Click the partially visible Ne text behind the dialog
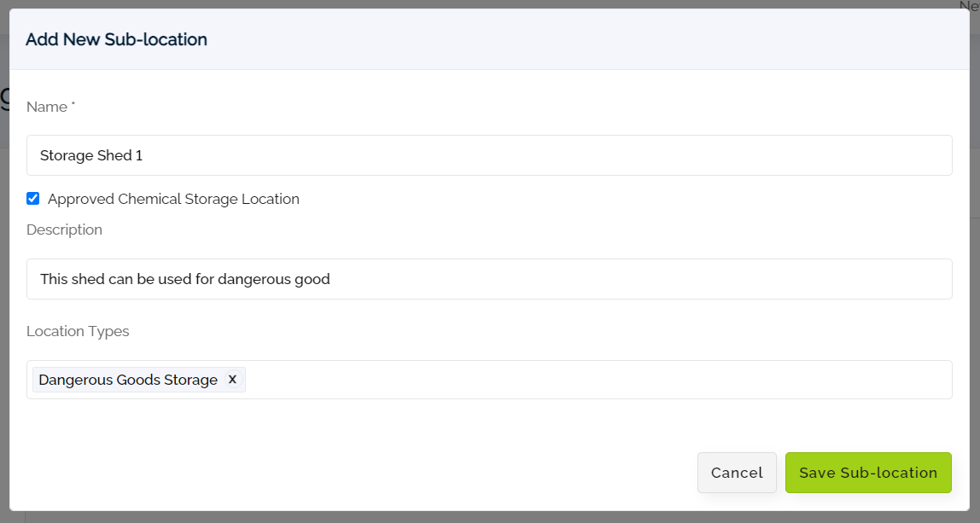The height and width of the screenshot is (523, 980). 969,7
